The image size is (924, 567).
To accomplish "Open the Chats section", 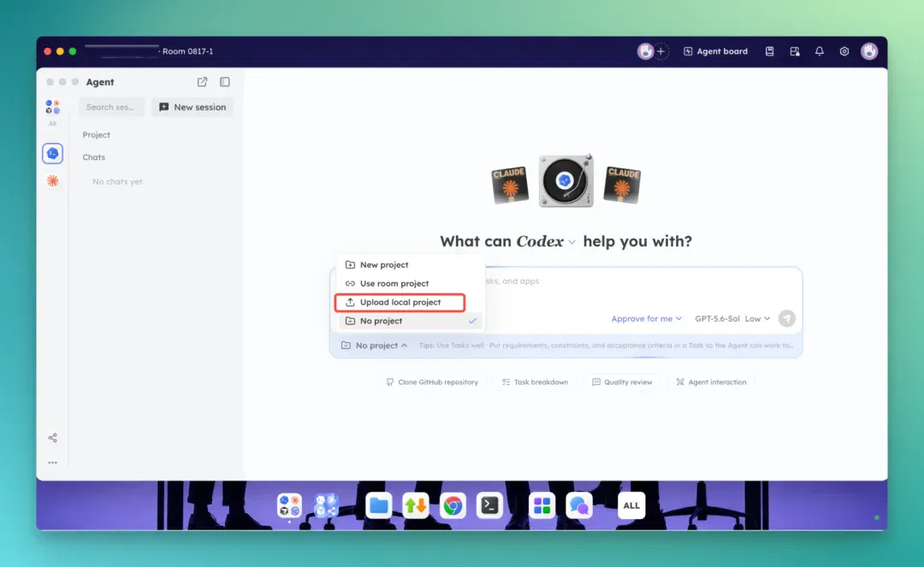I will [94, 157].
